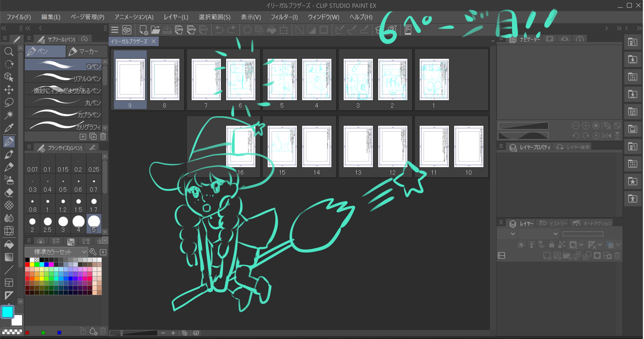Viewport: 644px width, 339px height.
Task: Open sub tool panel menu
Action: click(x=29, y=38)
